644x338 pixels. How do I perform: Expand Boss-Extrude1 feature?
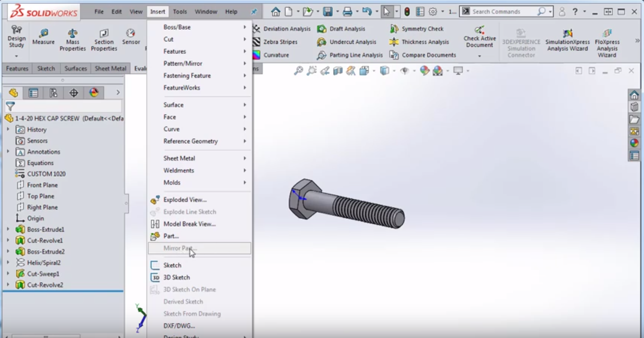click(8, 229)
